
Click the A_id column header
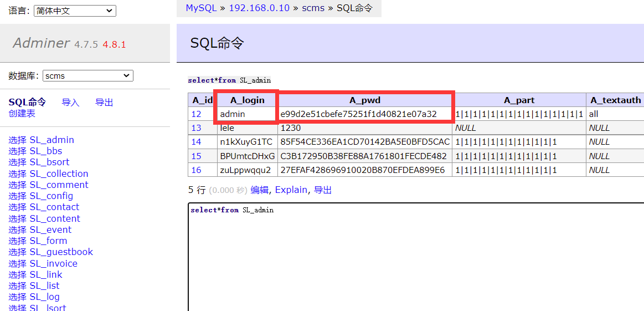point(203,100)
